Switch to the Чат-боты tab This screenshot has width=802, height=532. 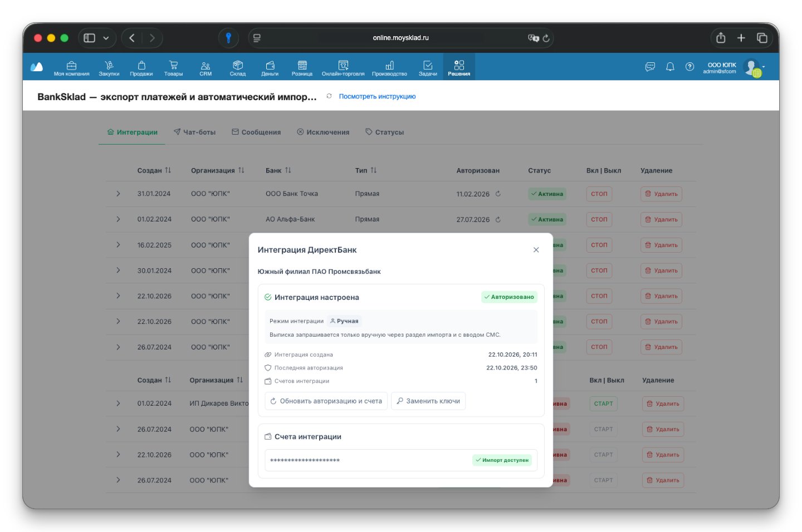(x=194, y=132)
